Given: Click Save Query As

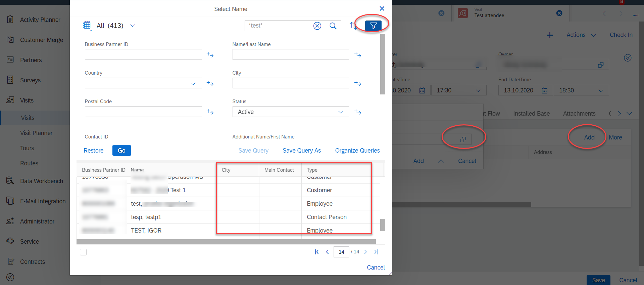Looking at the screenshot, I should [x=302, y=151].
